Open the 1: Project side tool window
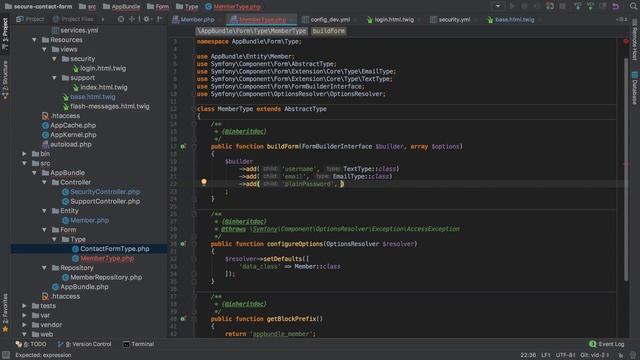640x360 pixels. [5, 33]
